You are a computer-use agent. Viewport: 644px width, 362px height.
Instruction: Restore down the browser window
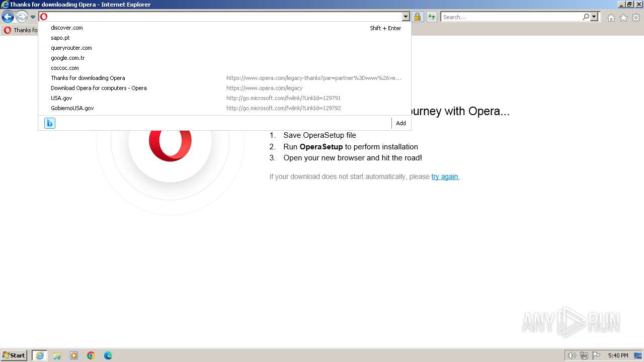(629, 5)
